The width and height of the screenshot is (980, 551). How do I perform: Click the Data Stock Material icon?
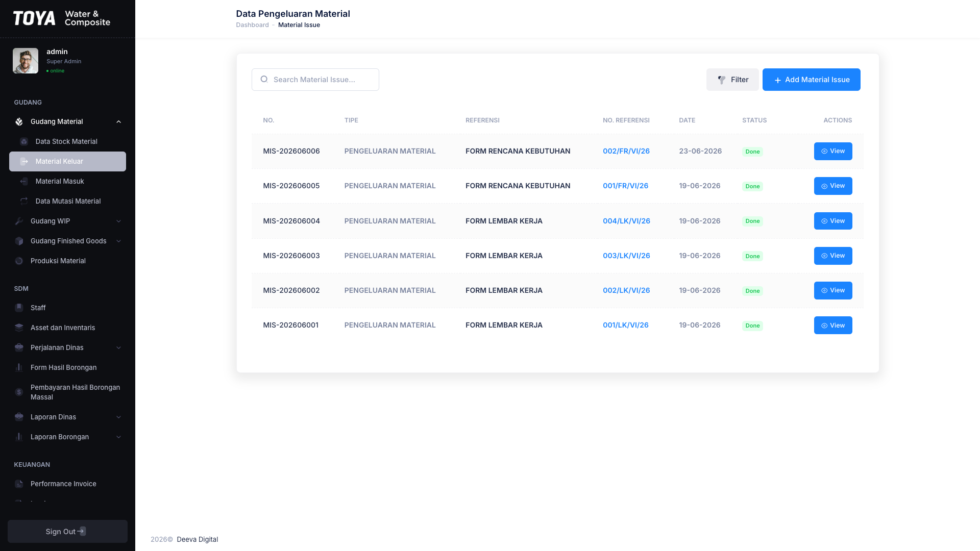[x=24, y=142]
